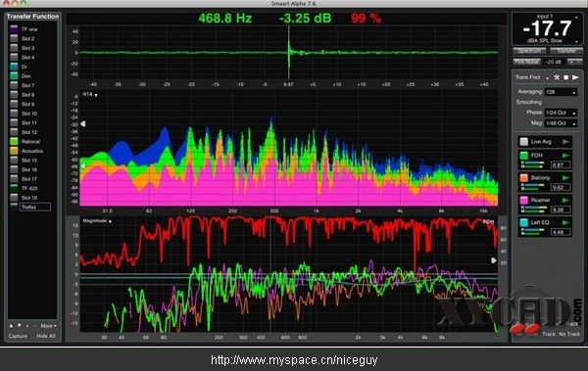Screen dimensions: 588x371
Task: Open the Averaging dropdown set to 128
Action: point(561,92)
